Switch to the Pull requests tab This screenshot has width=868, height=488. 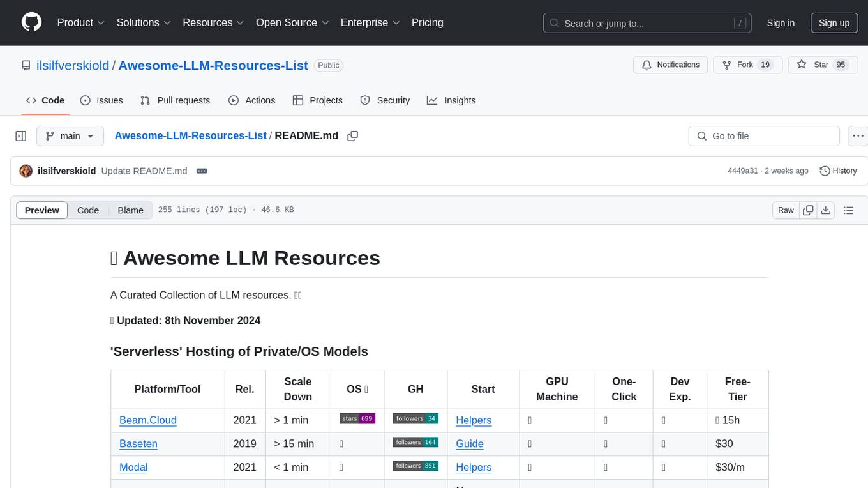[x=175, y=100]
